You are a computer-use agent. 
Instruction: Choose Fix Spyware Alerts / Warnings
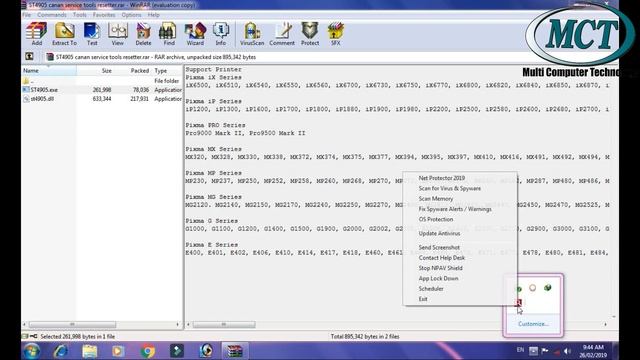click(455, 209)
